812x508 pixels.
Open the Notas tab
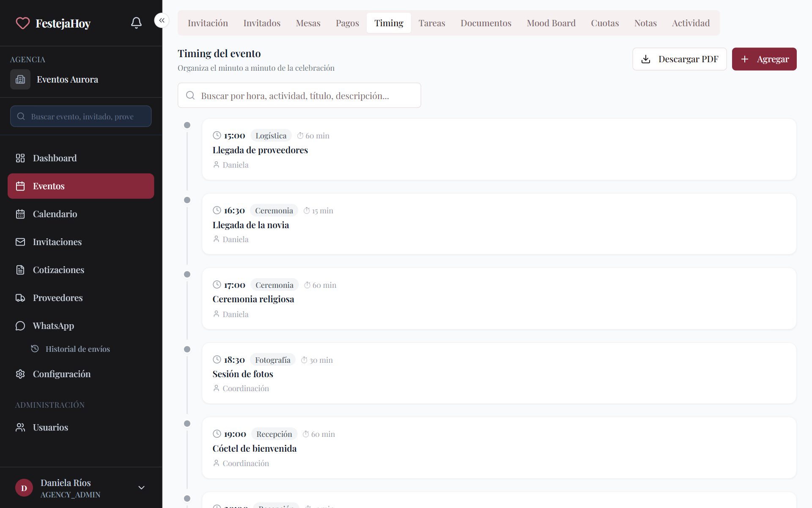pyautogui.click(x=645, y=23)
